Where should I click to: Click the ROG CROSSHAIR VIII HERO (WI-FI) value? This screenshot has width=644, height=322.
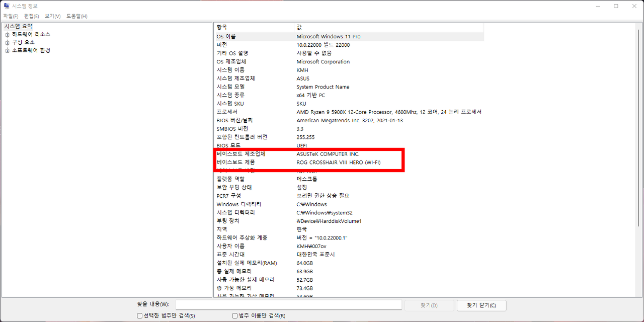point(339,162)
